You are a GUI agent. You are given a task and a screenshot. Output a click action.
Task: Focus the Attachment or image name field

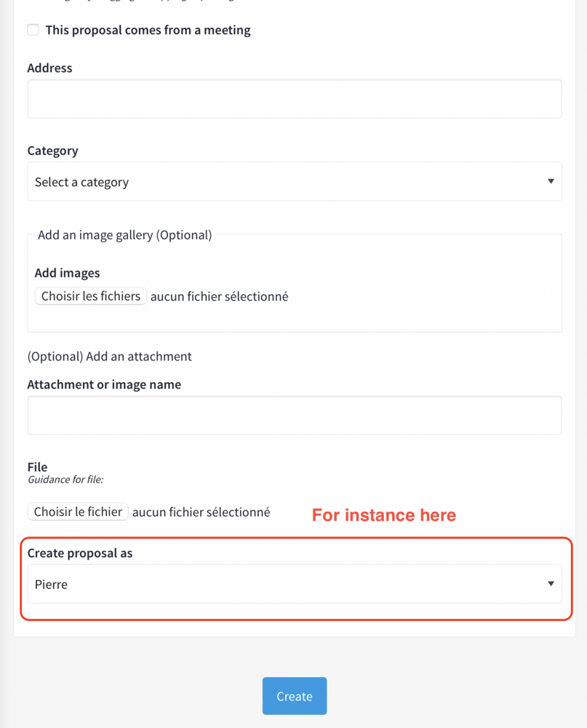(x=294, y=416)
